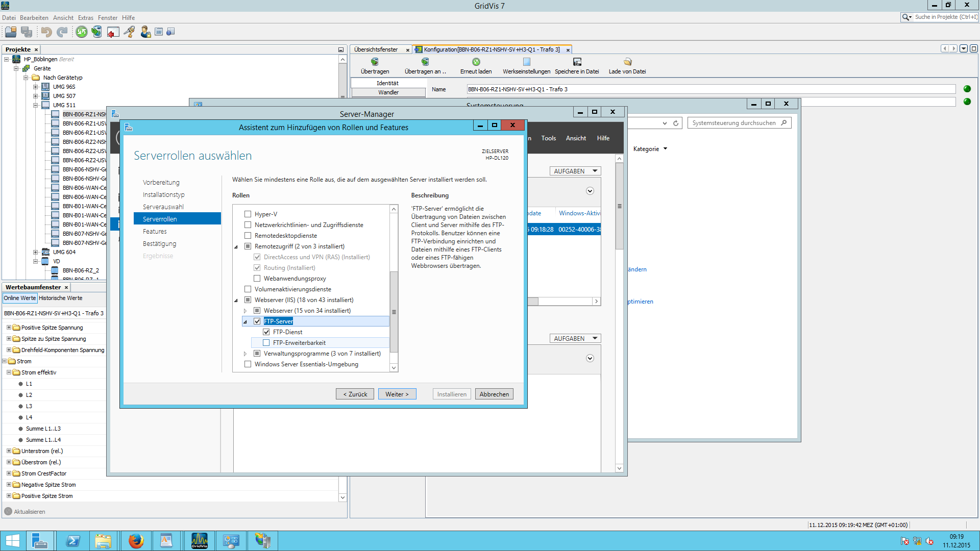Open the Extras menu in GridVis
This screenshot has height=551, width=980.
point(85,18)
